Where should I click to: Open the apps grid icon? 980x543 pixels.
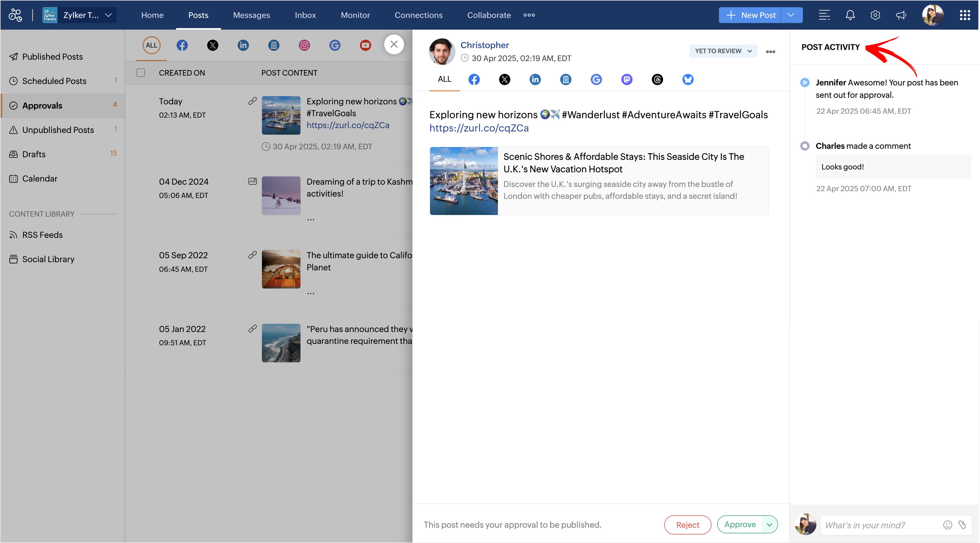pos(964,15)
